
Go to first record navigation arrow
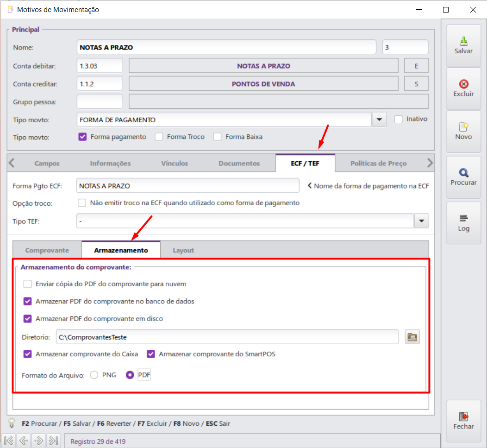tap(9, 441)
